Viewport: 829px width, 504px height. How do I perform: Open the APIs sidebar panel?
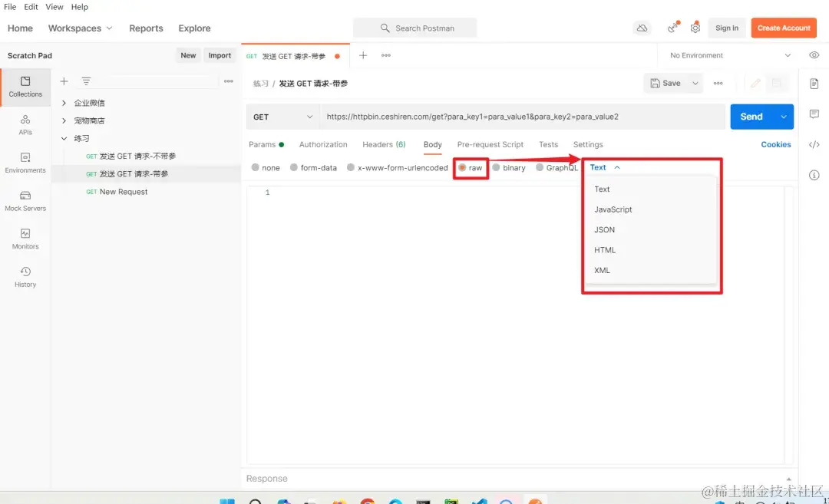[25, 125]
